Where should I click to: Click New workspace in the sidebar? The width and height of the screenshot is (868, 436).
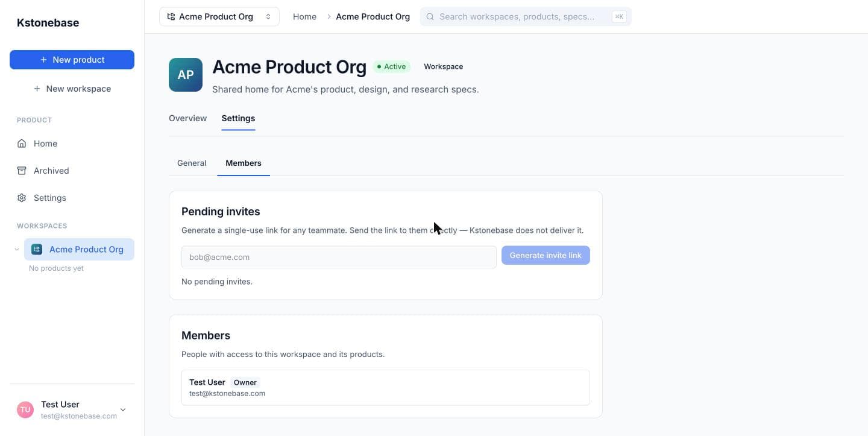(72, 89)
